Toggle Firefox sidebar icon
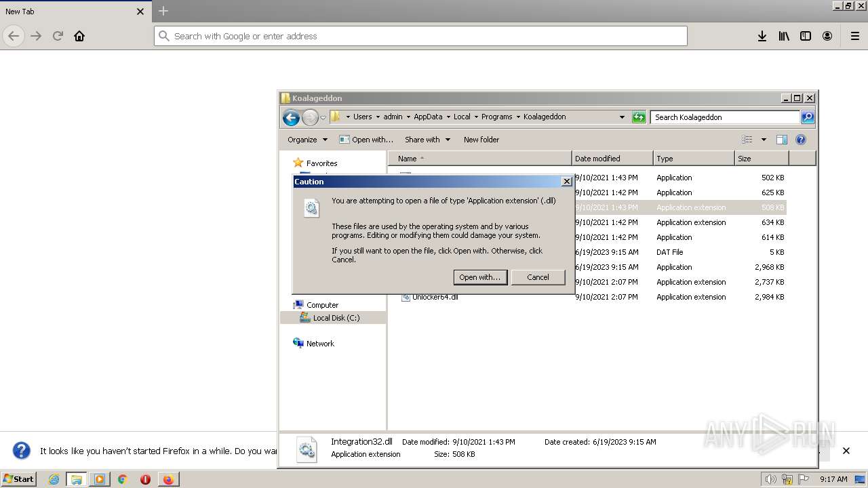The height and width of the screenshot is (488, 868). 806,36
